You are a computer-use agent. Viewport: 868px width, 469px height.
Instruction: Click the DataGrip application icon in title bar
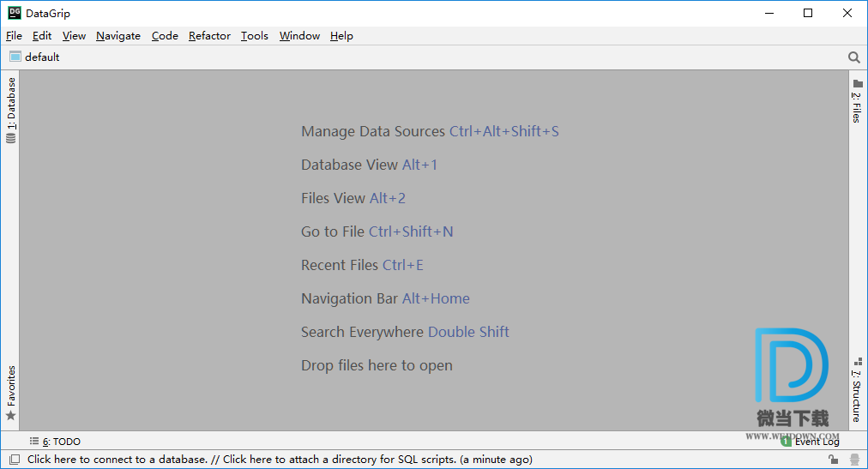tap(15, 13)
